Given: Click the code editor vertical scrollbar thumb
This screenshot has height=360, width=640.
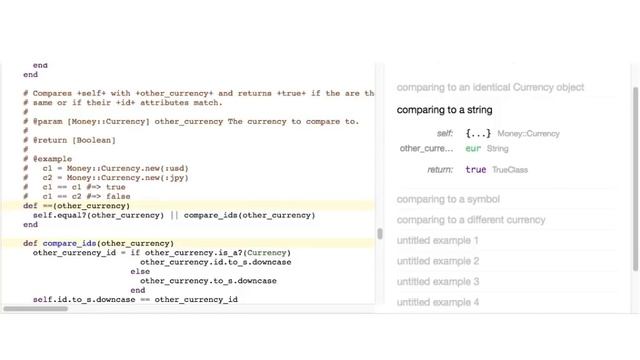Looking at the screenshot, I should pyautogui.click(x=380, y=233).
